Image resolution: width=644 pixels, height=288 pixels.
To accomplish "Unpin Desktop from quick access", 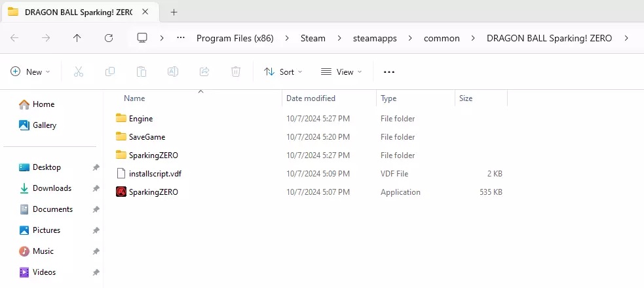I will pos(96,167).
